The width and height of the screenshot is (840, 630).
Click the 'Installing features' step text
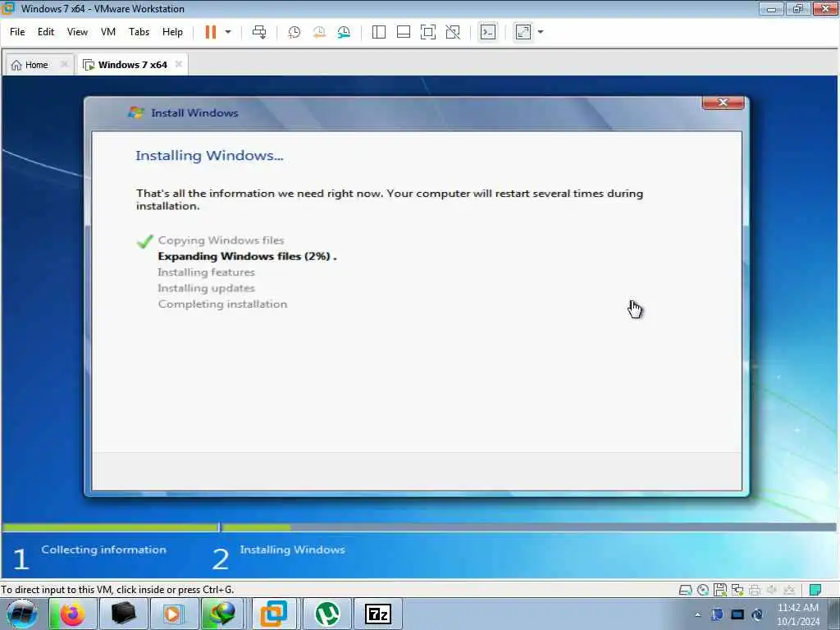point(206,272)
